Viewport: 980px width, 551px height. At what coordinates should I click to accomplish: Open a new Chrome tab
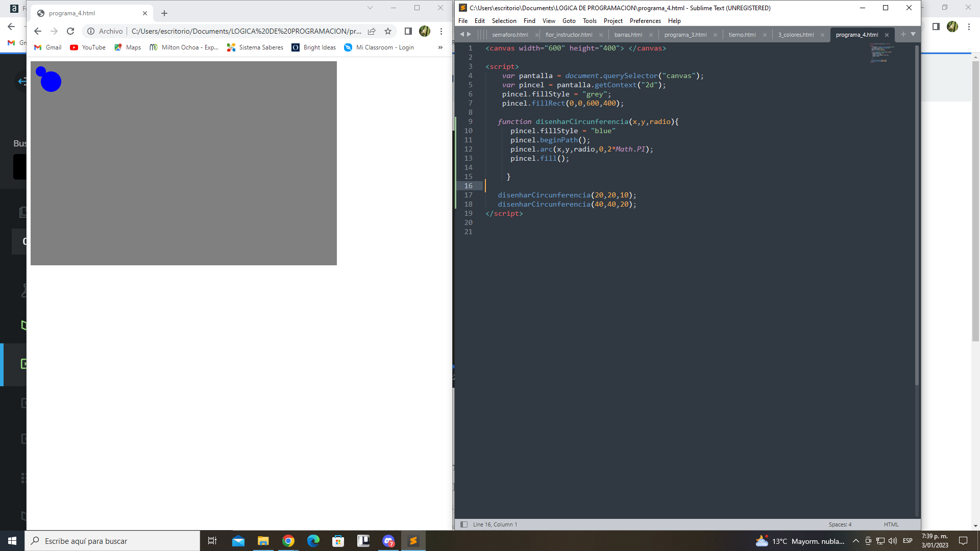pyautogui.click(x=164, y=13)
